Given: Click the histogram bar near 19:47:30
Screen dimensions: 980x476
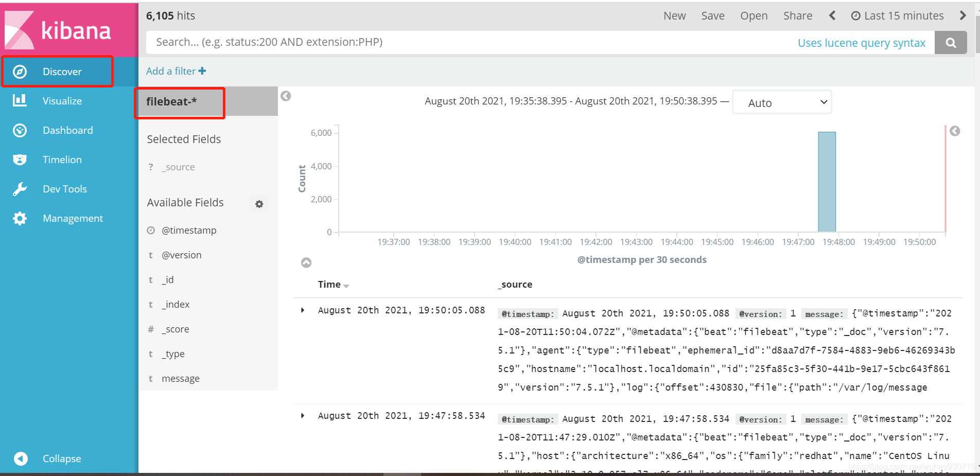Looking at the screenshot, I should click(827, 182).
